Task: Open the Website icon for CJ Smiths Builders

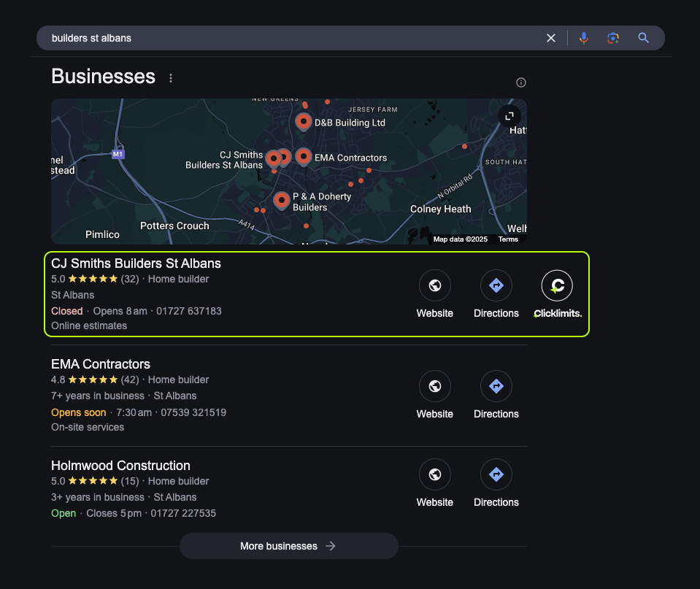Action: [434, 285]
